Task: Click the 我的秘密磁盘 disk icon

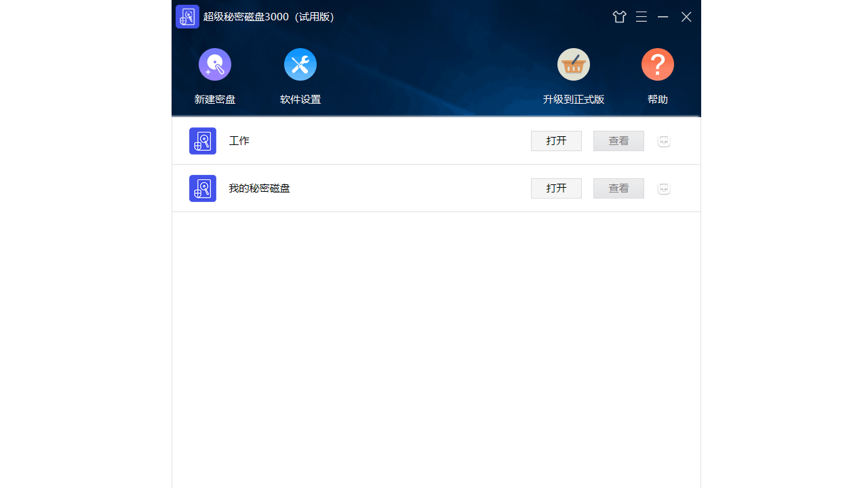Action: pyautogui.click(x=203, y=188)
